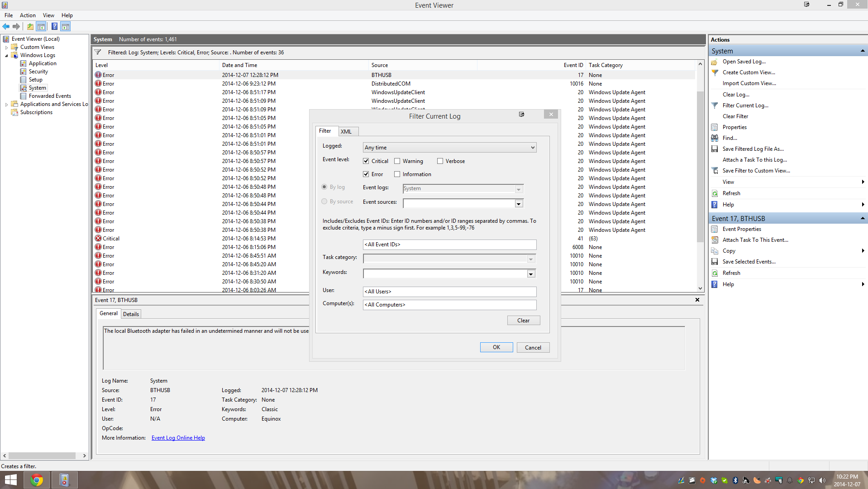
Task: Click the Refresh icon under System actions
Action: click(x=715, y=194)
